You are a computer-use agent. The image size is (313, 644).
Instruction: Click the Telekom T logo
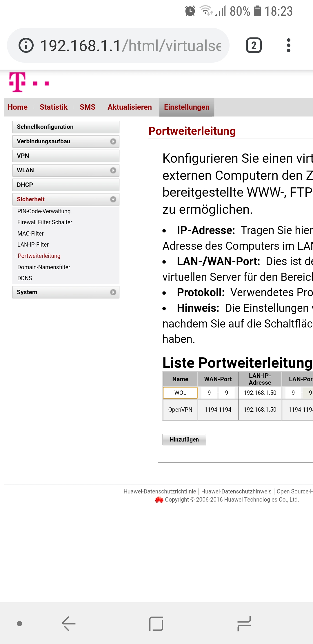coord(17,82)
